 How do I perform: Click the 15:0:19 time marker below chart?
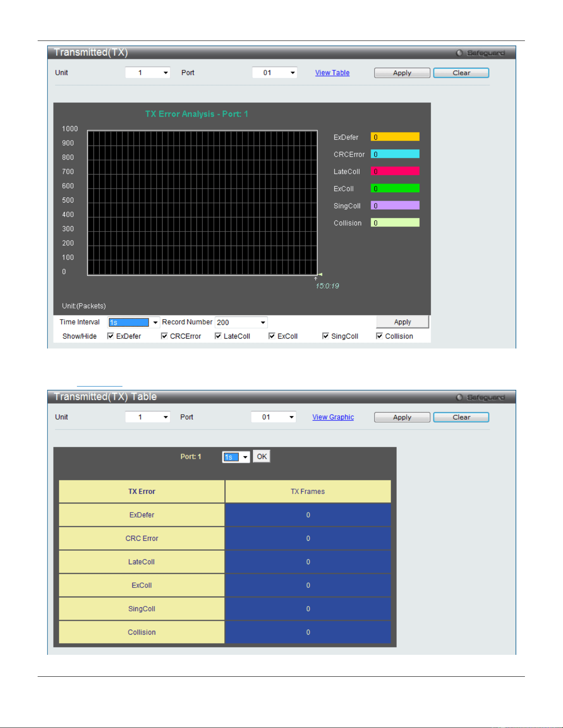[x=328, y=286]
